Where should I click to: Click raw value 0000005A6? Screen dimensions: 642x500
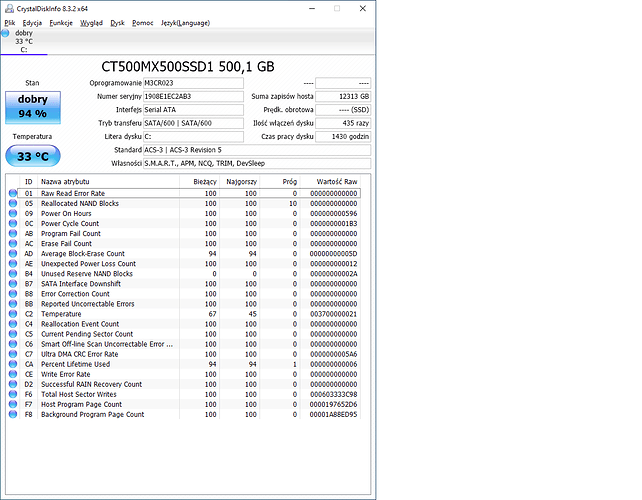333,354
